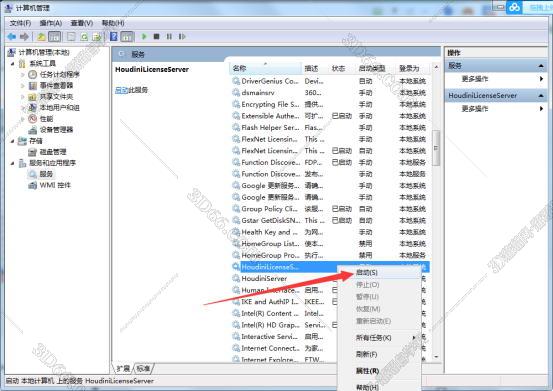Image resolution: width=553 pixels, height=391 pixels.
Task: Click the Restart Service toolbar icon
Action: 182,36
